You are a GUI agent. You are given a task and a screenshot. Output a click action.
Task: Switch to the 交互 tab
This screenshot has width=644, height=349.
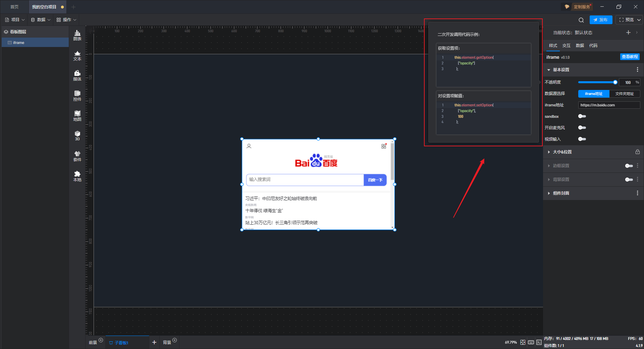(x=566, y=46)
